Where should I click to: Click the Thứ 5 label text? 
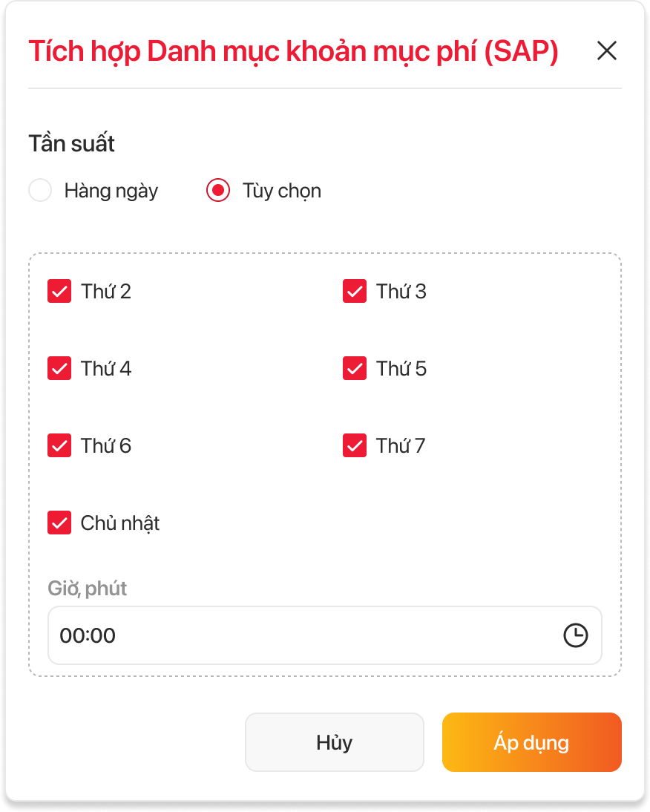click(401, 369)
